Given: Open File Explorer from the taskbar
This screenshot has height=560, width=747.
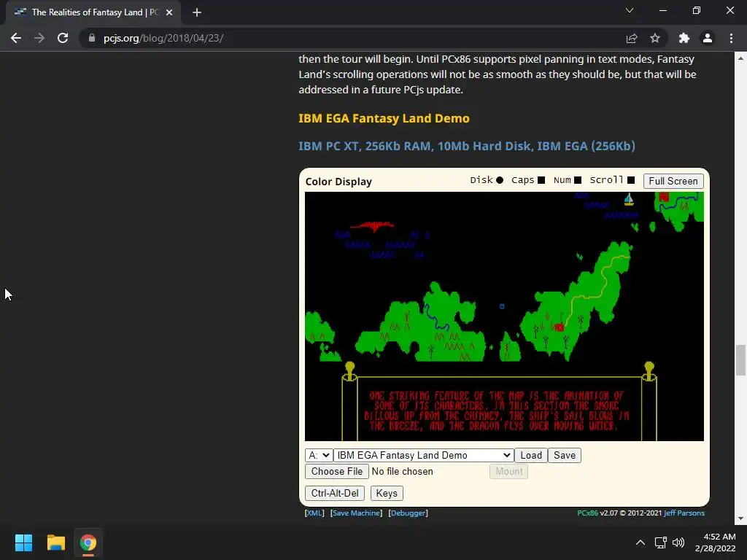Looking at the screenshot, I should (55, 542).
